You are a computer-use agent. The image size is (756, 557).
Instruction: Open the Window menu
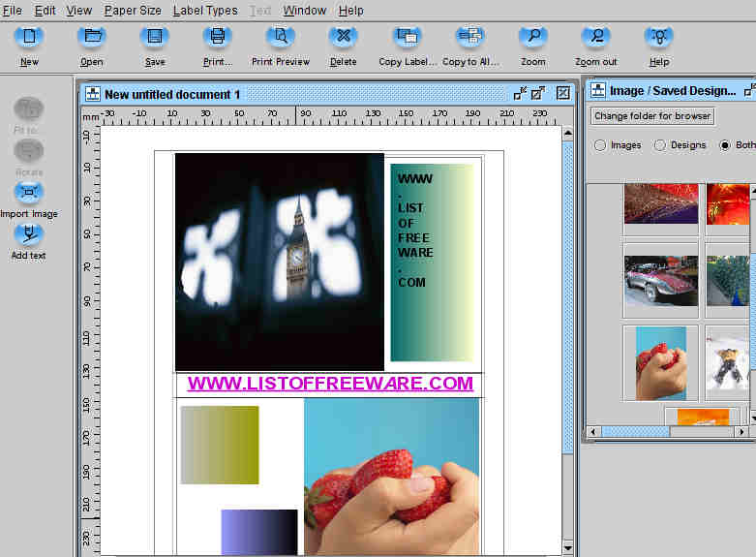coord(305,10)
